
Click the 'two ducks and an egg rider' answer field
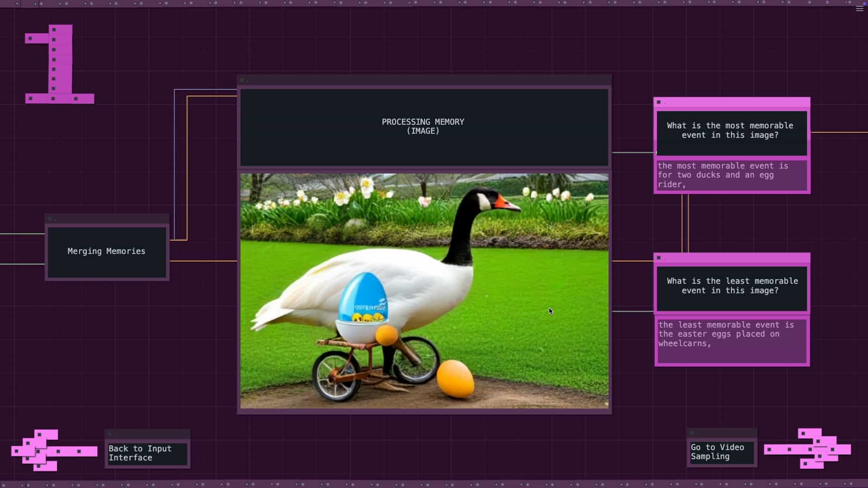click(731, 175)
